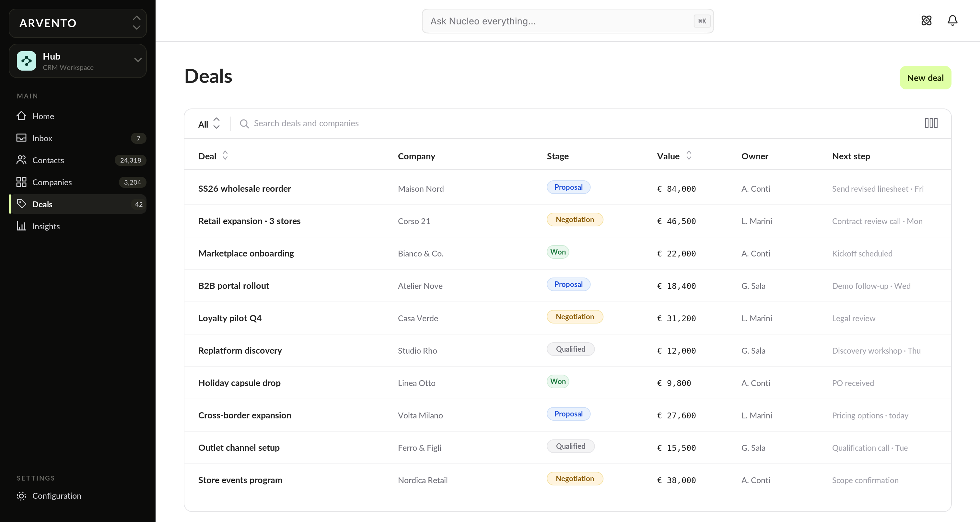Viewport: 980px width, 522px height.
Task: Click the Company column header
Action: point(416,156)
